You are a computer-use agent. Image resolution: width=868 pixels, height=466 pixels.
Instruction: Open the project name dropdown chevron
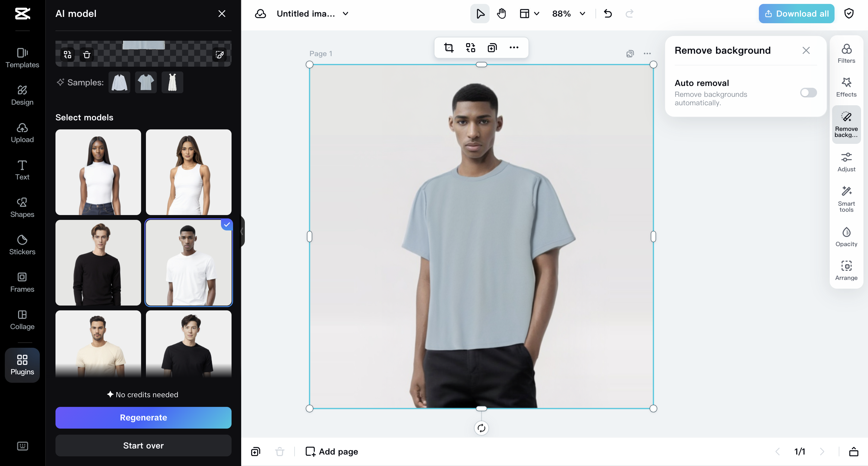click(346, 14)
